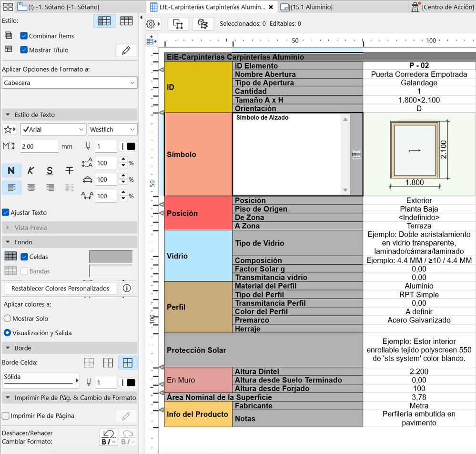
Task: Open the Centro de Acción tab
Action: 442,7
